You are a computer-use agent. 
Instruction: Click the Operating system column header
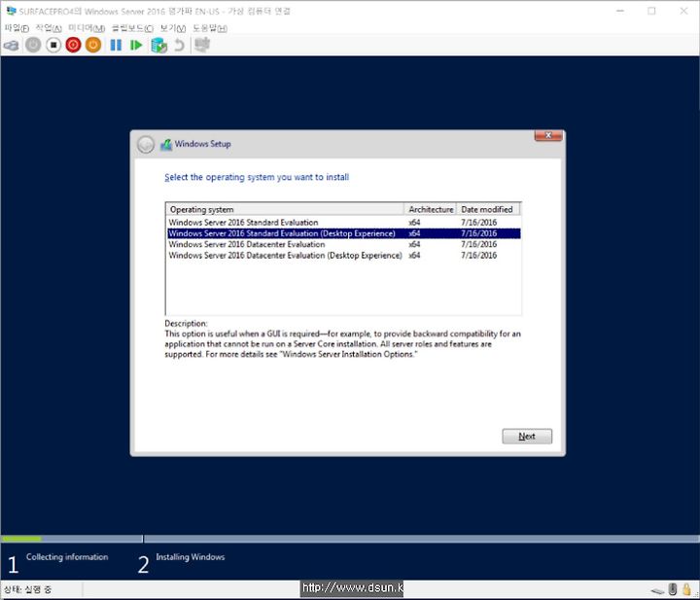285,209
